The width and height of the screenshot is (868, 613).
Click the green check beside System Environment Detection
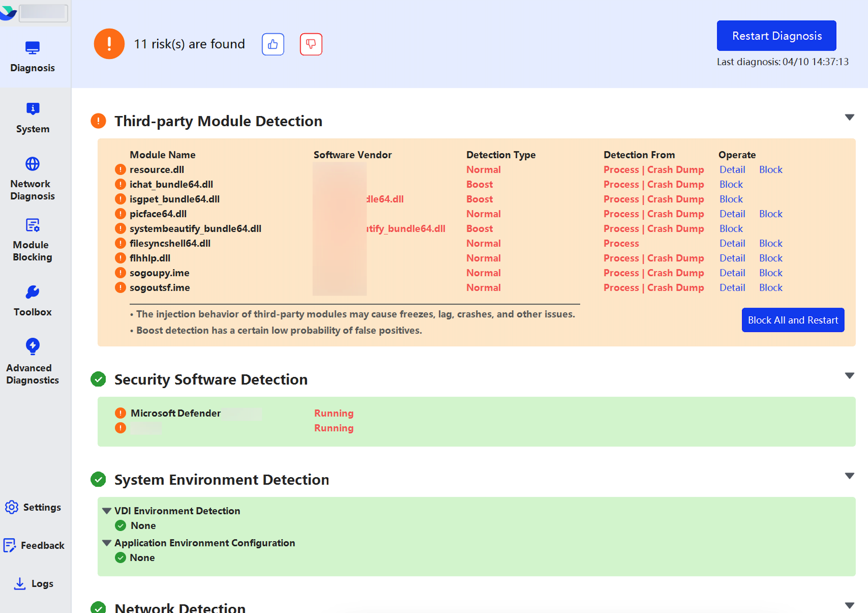click(98, 479)
